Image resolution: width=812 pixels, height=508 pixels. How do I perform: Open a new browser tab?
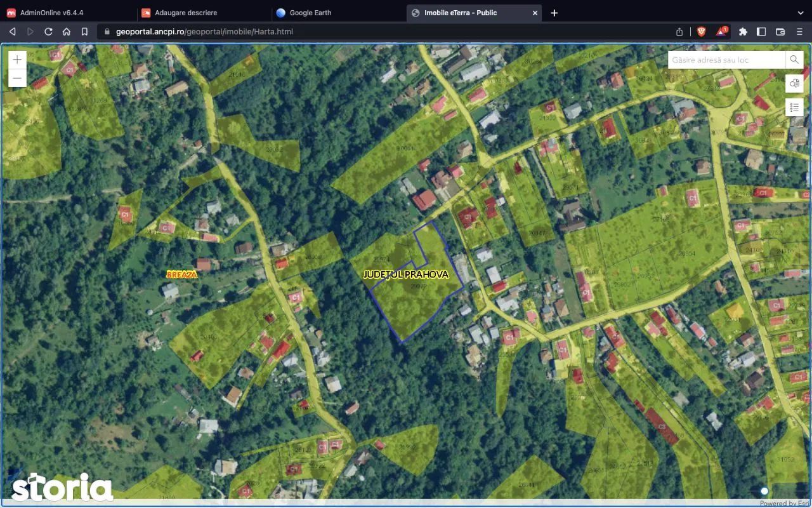coord(554,13)
